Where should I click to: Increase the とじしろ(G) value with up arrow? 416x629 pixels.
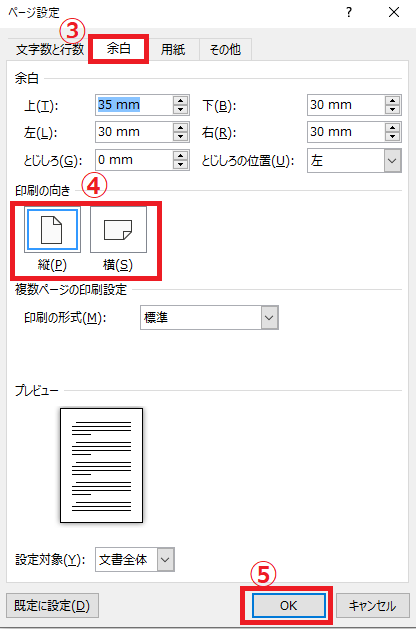coord(181,156)
